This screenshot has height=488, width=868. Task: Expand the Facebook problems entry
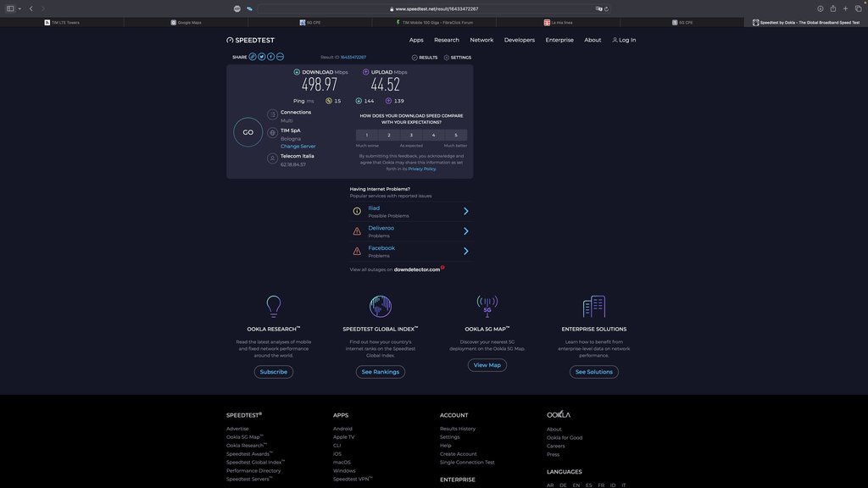(x=465, y=251)
